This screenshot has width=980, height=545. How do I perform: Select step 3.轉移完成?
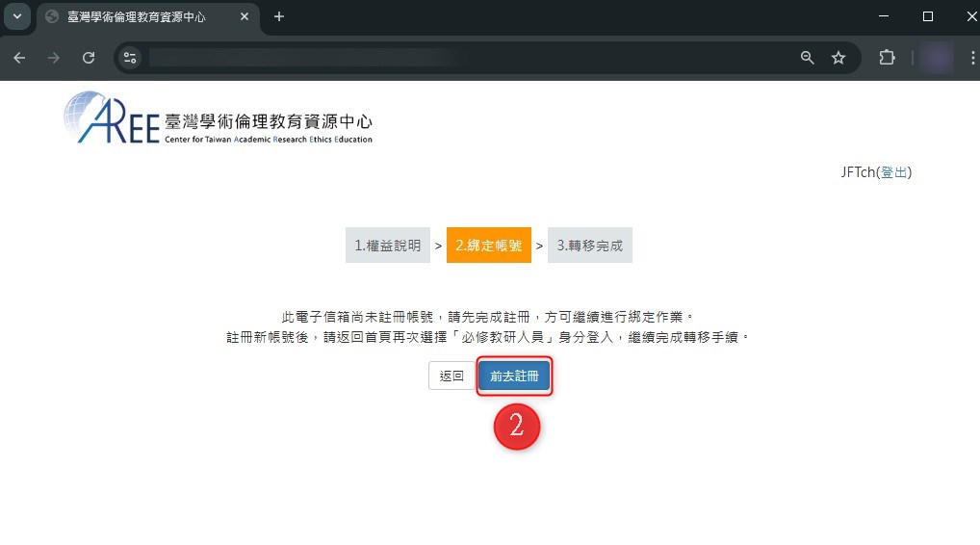point(590,245)
